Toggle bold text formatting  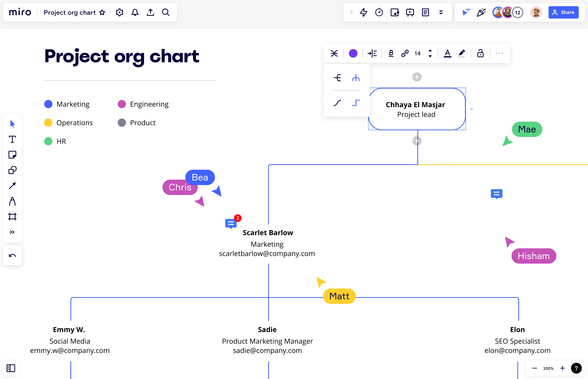pos(391,53)
